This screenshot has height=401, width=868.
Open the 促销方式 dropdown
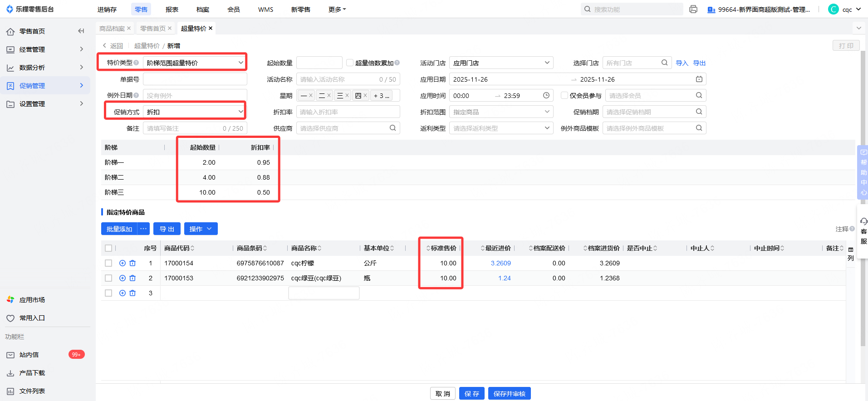[195, 112]
